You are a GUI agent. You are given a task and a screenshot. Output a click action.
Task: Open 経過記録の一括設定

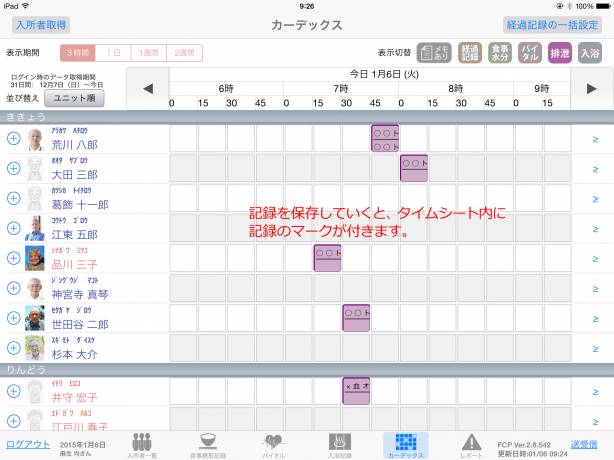tap(552, 24)
